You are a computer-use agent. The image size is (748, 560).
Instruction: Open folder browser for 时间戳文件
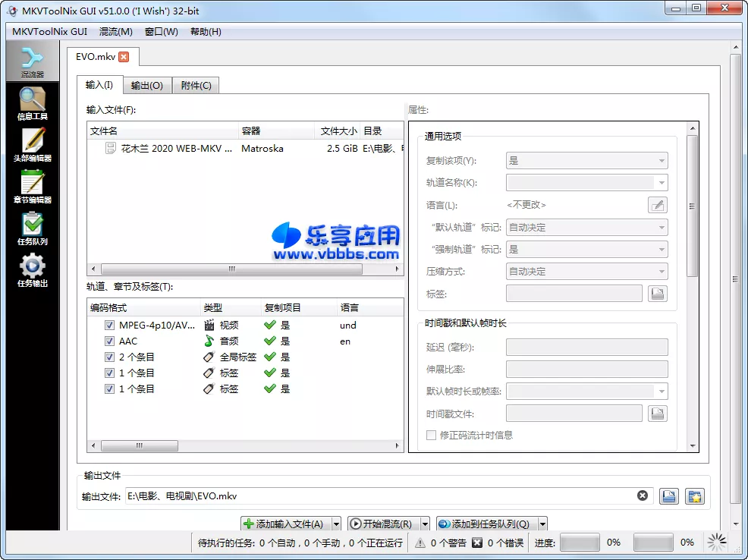(658, 414)
